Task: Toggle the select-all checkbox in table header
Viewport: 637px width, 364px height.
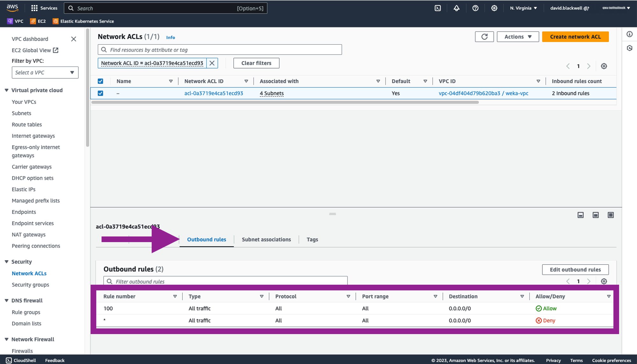Action: (100, 81)
